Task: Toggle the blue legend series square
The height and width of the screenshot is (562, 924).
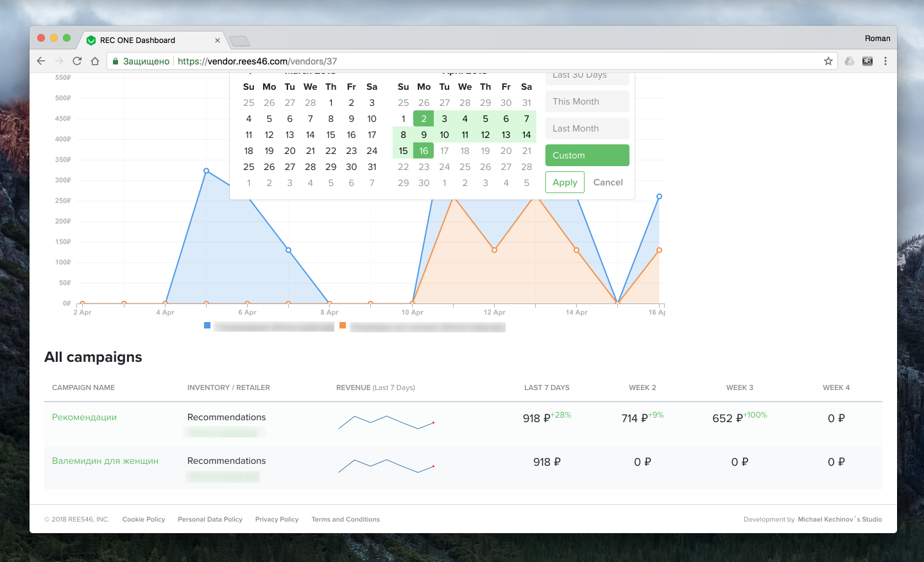Action: coord(207,326)
